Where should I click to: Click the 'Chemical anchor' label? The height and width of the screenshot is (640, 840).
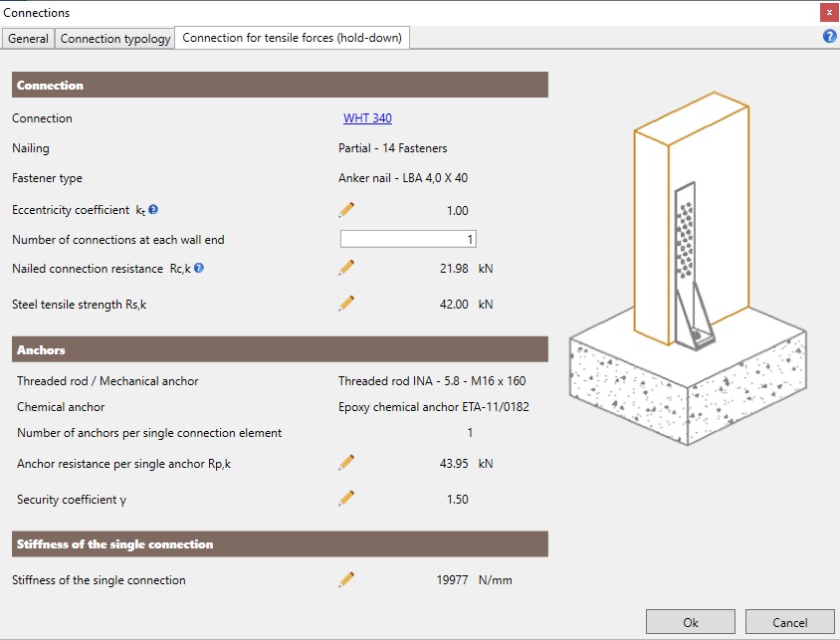(61, 407)
